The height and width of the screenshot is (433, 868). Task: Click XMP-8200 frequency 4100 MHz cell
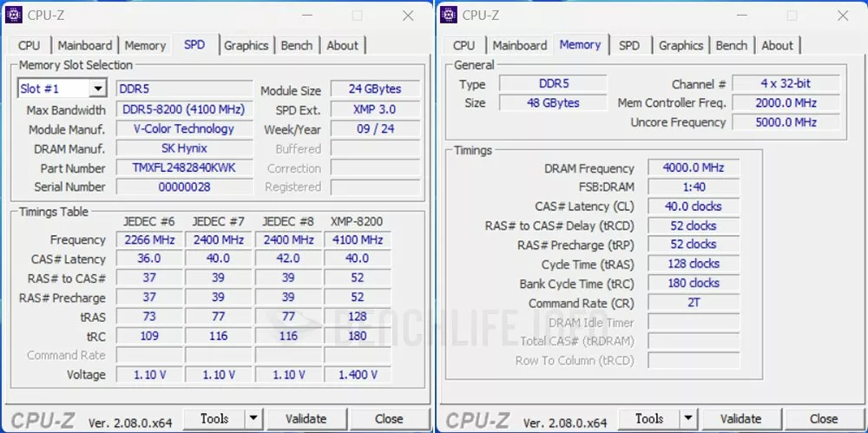pos(358,239)
